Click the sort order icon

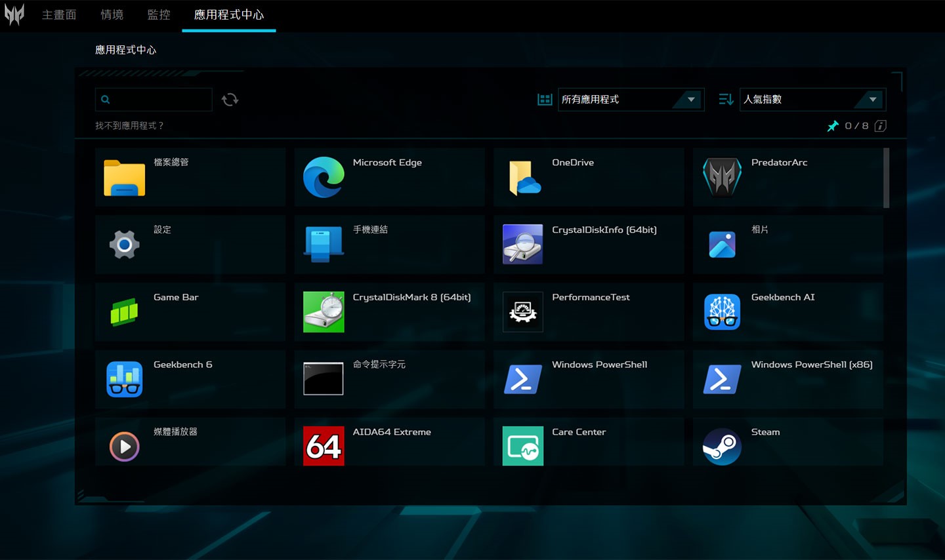tap(726, 100)
